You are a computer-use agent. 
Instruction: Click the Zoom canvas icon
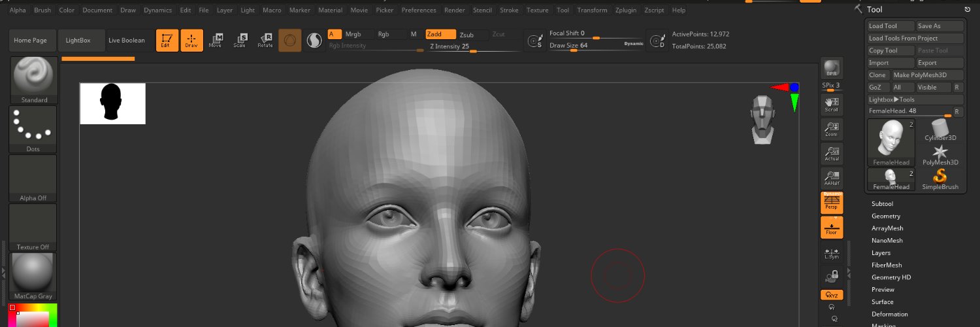pyautogui.click(x=832, y=129)
